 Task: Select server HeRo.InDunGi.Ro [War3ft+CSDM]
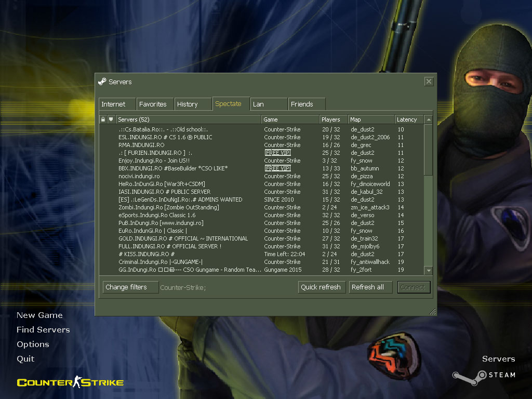tap(261, 184)
